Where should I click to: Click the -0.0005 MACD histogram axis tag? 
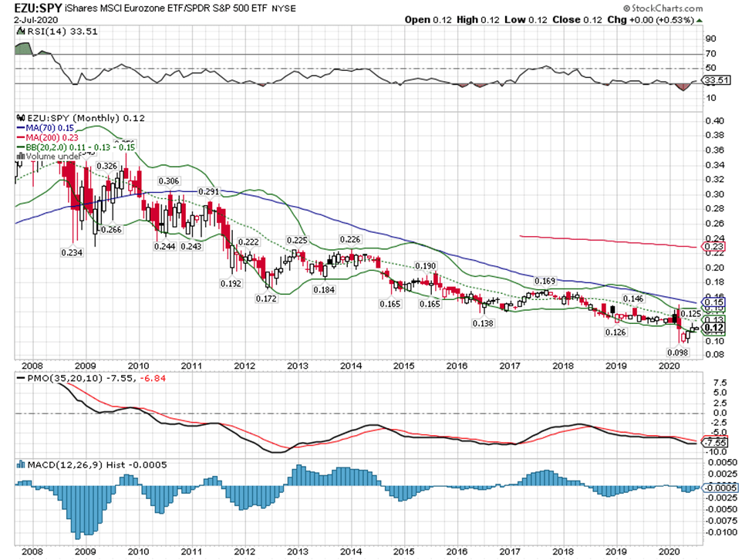tap(721, 488)
